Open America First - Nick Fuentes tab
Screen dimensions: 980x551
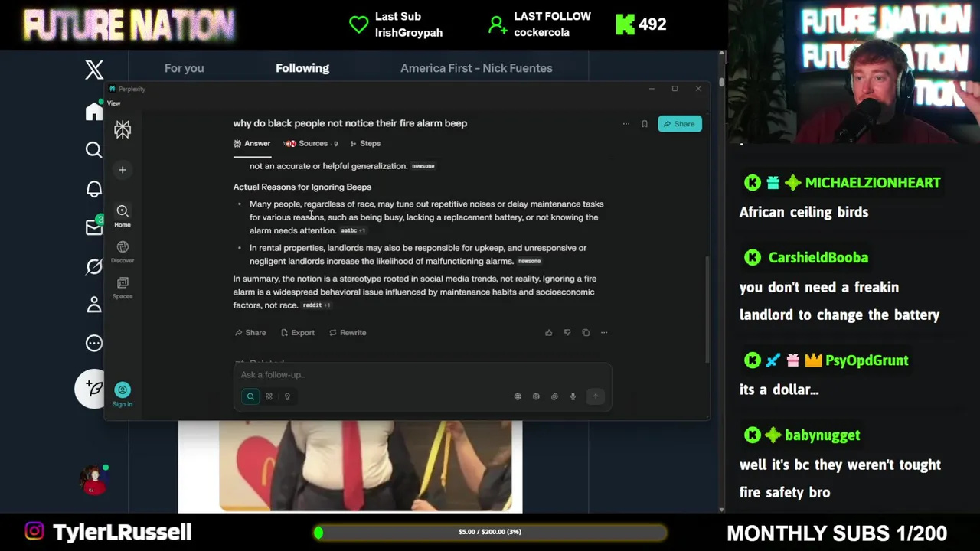(476, 68)
